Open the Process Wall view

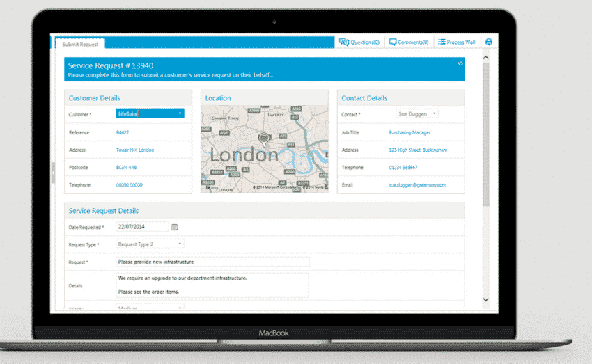point(456,42)
